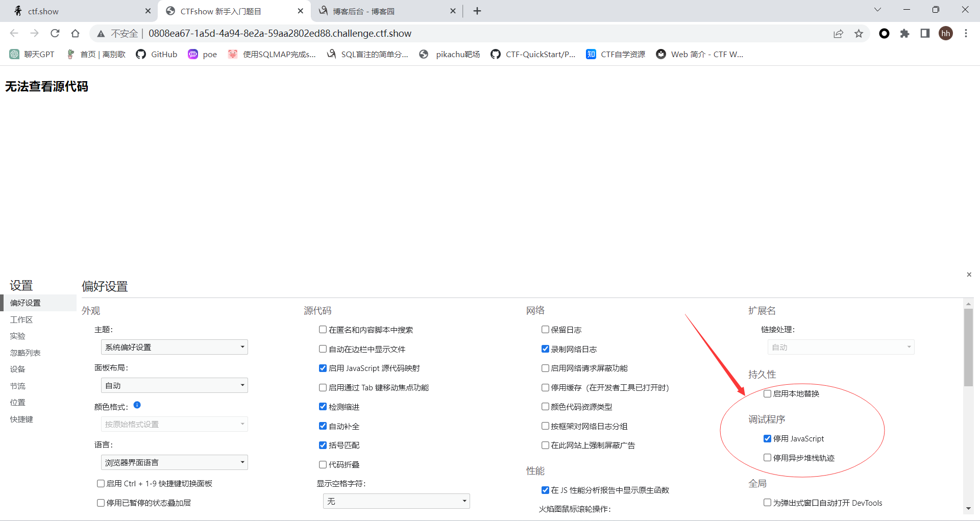Screen dimensions: 980x521
Task: Enable 自动在边栏中显示文件 checkbox
Action: pos(323,349)
